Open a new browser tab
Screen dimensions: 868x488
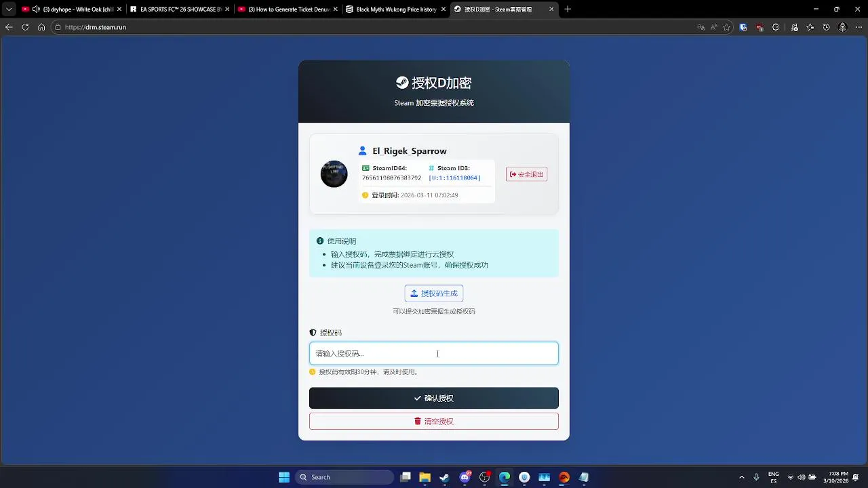tap(568, 9)
